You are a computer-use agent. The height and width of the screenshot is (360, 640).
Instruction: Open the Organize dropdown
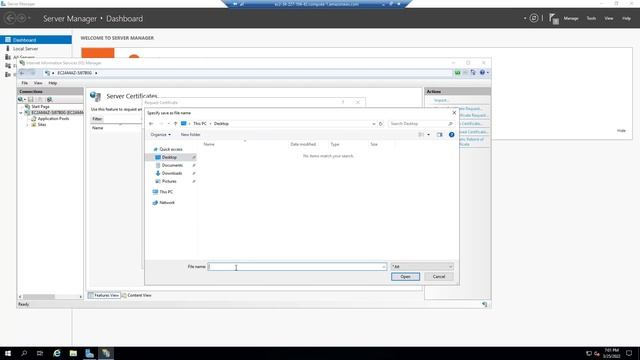[160, 135]
